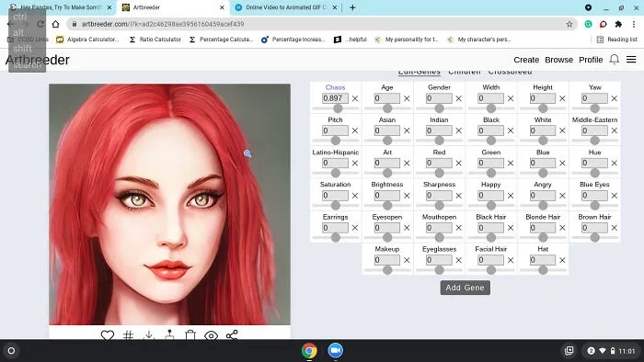Open the browser extensions puzzle icon
The image size is (644, 362).
(618, 24)
